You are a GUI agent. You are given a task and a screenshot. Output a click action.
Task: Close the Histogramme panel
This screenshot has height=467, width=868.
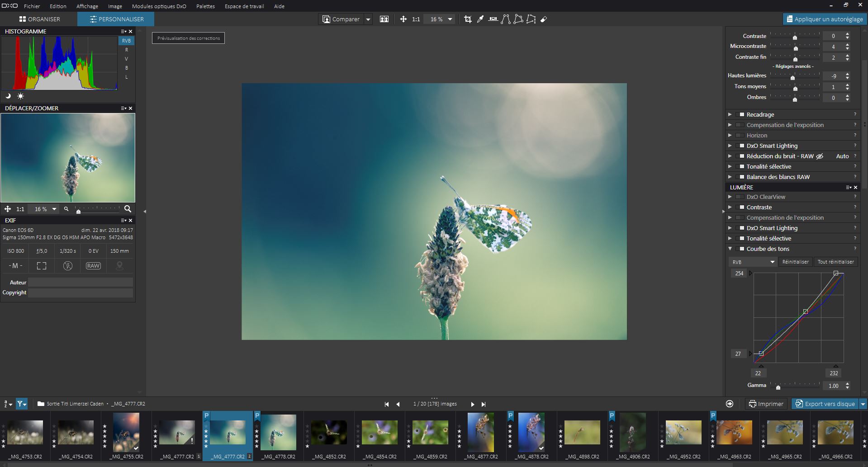click(131, 31)
